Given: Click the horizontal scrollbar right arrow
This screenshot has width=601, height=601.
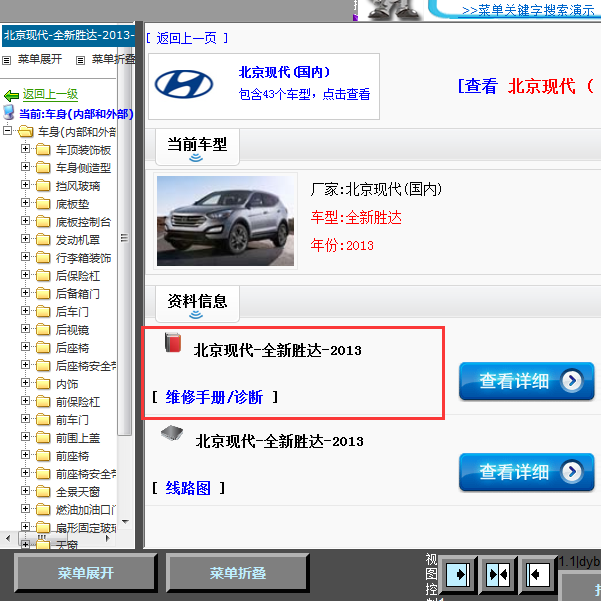Looking at the screenshot, I should (108, 539).
